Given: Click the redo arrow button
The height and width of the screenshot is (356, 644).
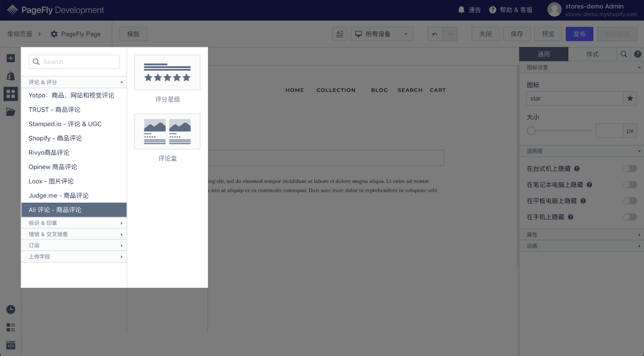Looking at the screenshot, I should pos(450,34).
